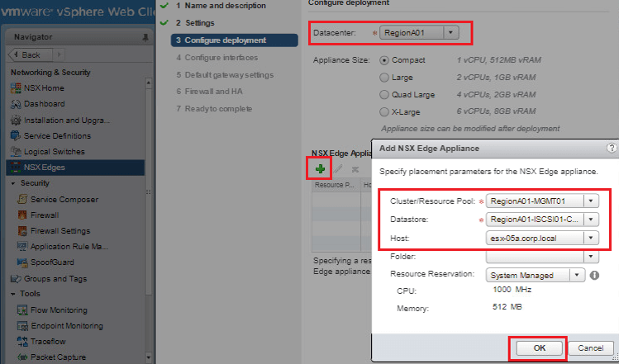This screenshot has width=619, height=364.
Task: Open Cluster/Resource Pool dropdown
Action: [591, 201]
